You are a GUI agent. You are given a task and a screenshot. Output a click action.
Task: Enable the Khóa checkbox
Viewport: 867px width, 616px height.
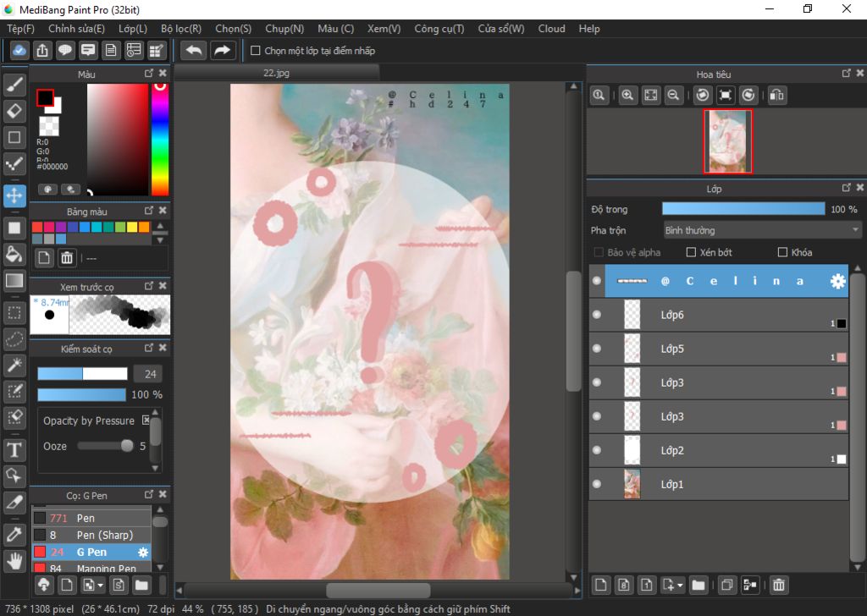[x=782, y=252]
